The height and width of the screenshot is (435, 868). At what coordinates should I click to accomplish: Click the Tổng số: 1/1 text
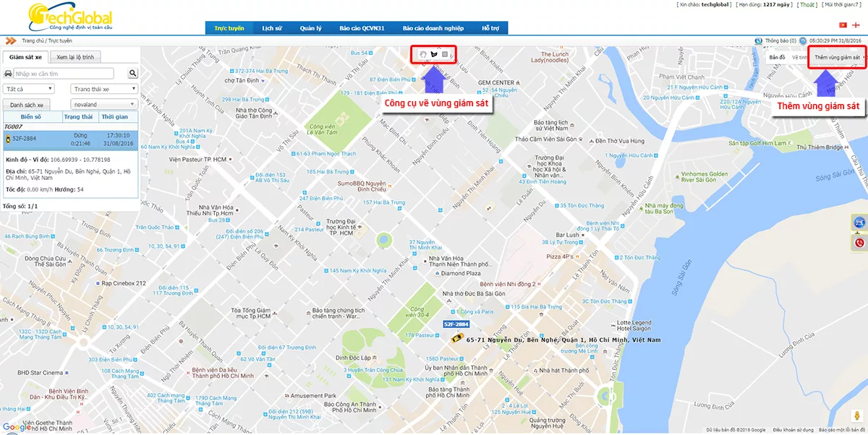[20, 207]
